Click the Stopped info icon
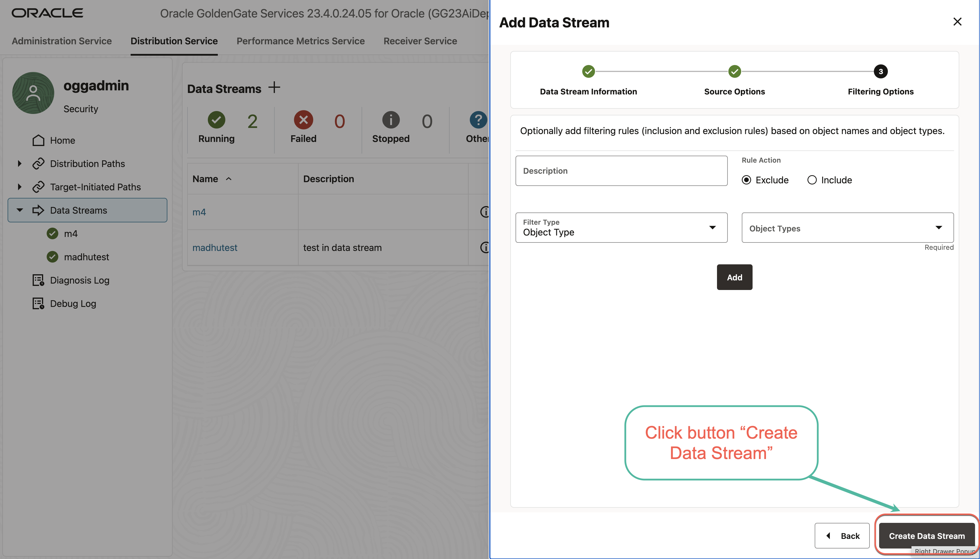The width and height of the screenshot is (980, 559). (390, 120)
